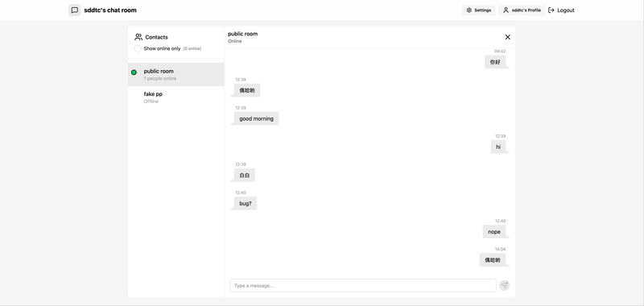Toggle Show online only checkbox

[x=138, y=48]
